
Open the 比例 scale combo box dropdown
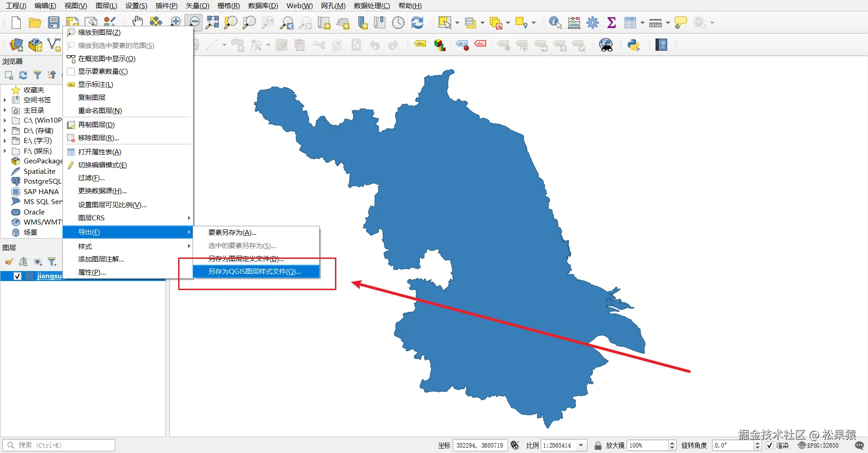click(x=581, y=445)
